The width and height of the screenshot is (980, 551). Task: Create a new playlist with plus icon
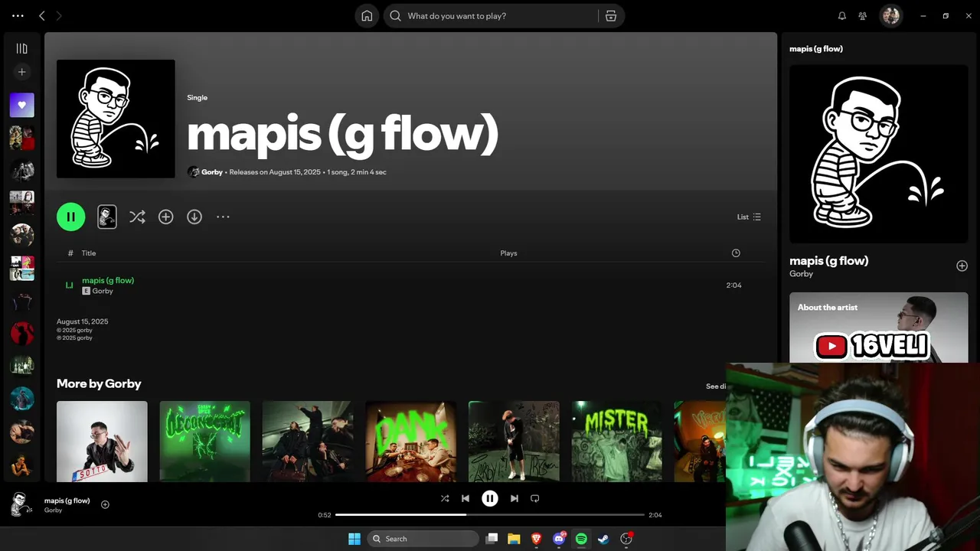pyautogui.click(x=21, y=72)
